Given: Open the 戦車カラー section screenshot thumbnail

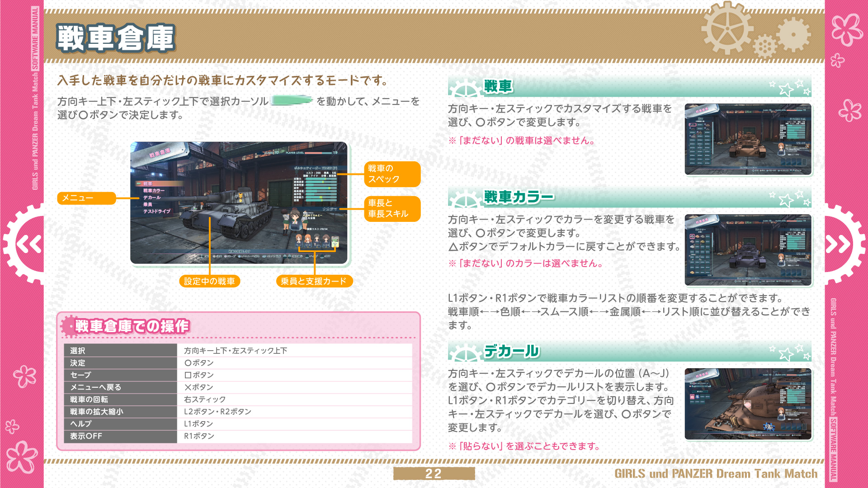Looking at the screenshot, I should pos(748,250).
